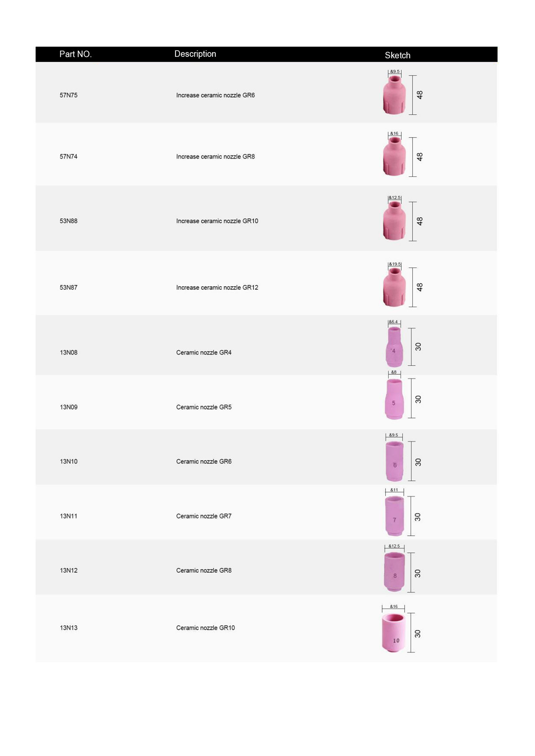535x756 pixels.
Task: Click the nozzle image marked 7
Action: click(x=394, y=516)
